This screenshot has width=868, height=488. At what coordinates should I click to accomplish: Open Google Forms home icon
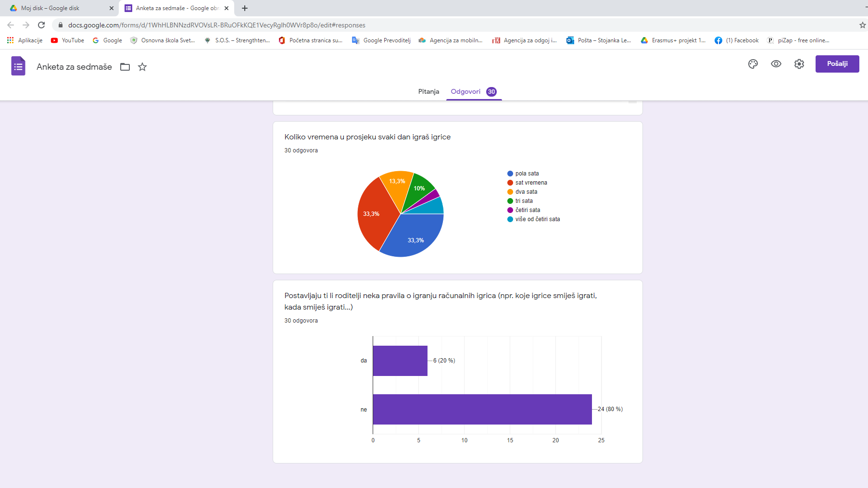coord(18,66)
